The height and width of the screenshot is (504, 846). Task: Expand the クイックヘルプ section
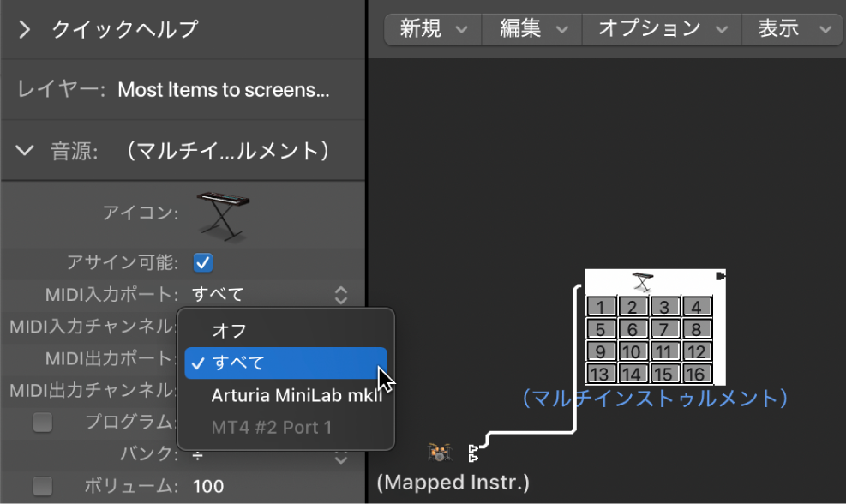pyautogui.click(x=24, y=29)
